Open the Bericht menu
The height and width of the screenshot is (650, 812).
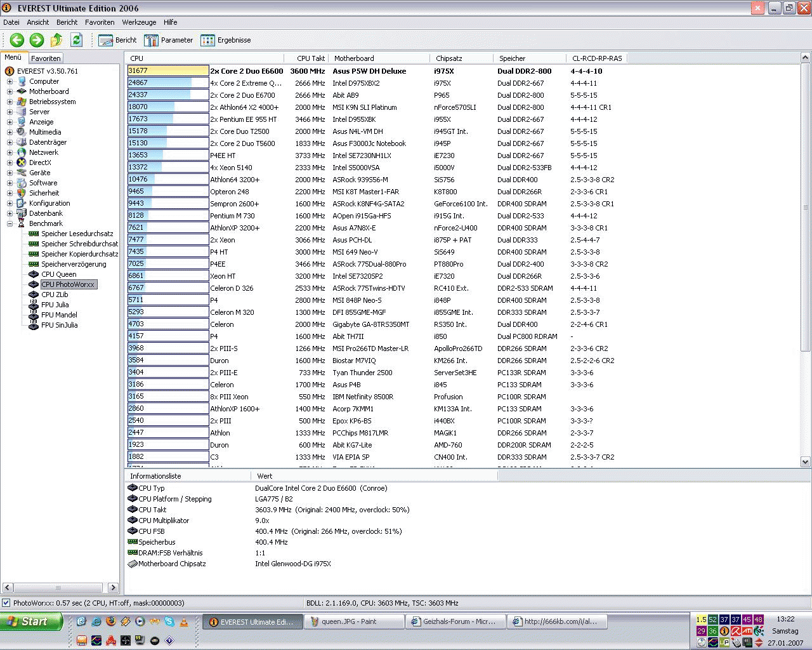point(67,22)
